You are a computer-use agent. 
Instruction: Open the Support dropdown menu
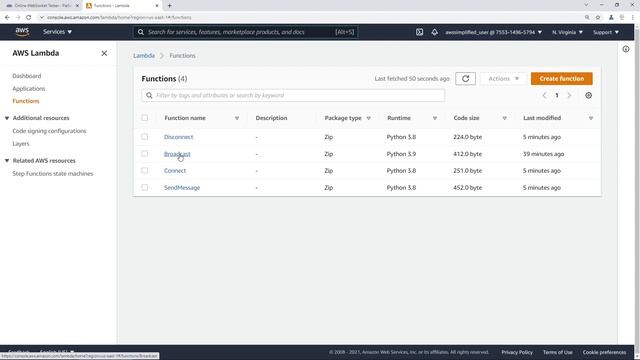(606, 32)
